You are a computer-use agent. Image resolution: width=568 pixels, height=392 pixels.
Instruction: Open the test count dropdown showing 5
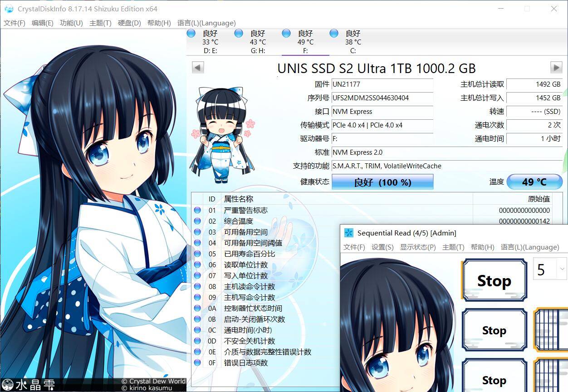[x=550, y=269]
